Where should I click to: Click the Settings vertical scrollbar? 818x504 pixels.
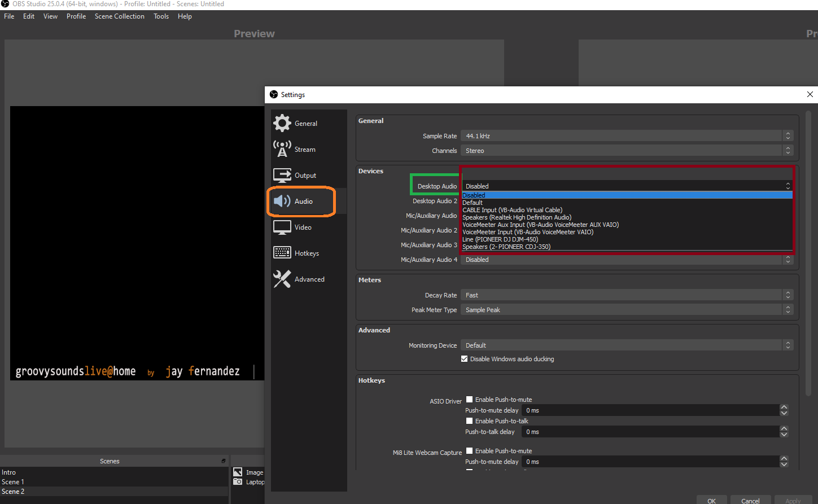tap(807, 253)
